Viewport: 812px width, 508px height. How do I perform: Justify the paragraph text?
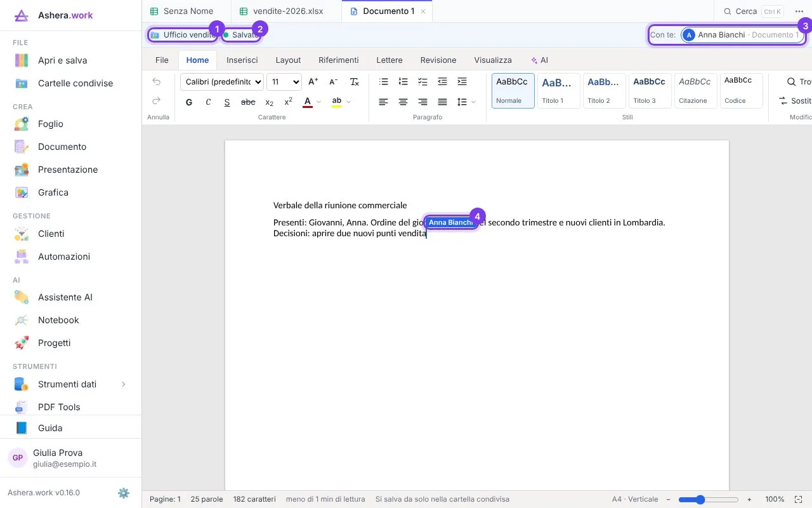tap(442, 102)
